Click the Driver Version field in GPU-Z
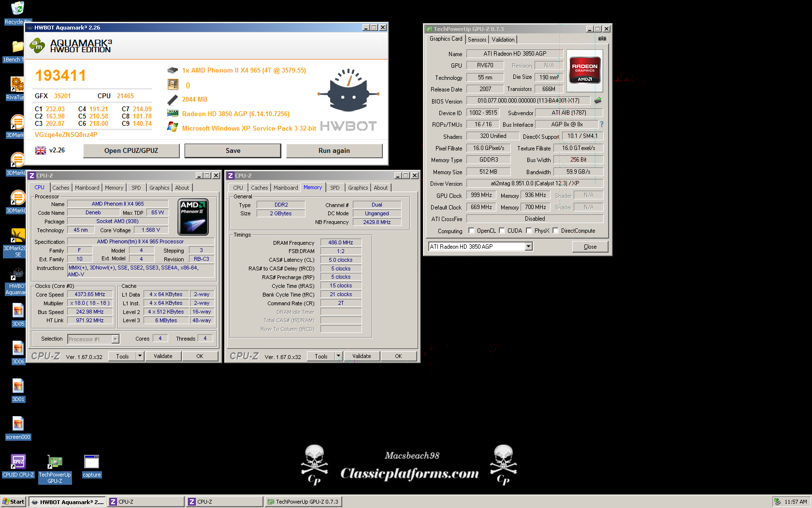812x508 pixels. (x=535, y=183)
